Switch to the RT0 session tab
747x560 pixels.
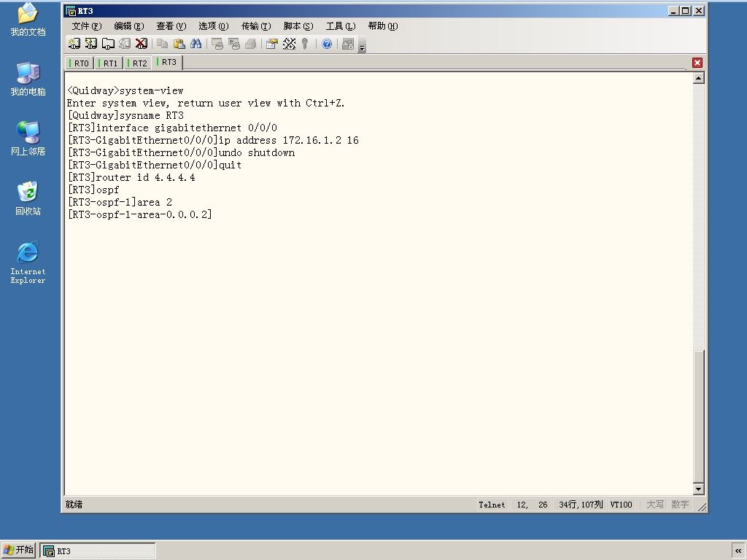79,63
